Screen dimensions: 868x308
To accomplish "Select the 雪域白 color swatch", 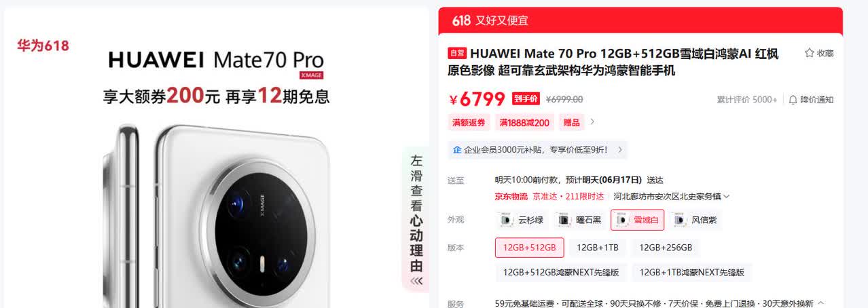I will pyautogui.click(x=637, y=220).
